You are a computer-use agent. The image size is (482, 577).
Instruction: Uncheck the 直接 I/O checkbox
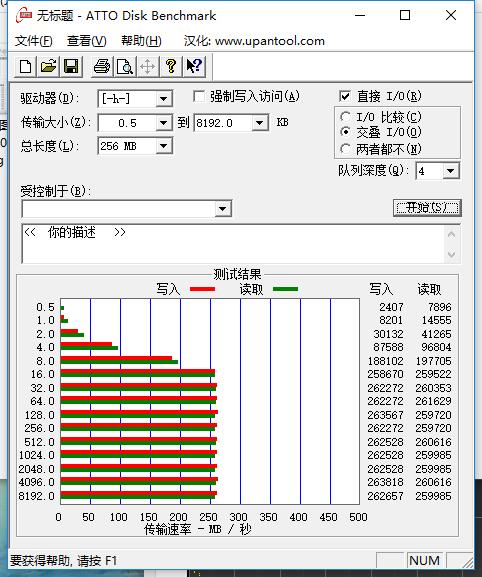click(344, 96)
